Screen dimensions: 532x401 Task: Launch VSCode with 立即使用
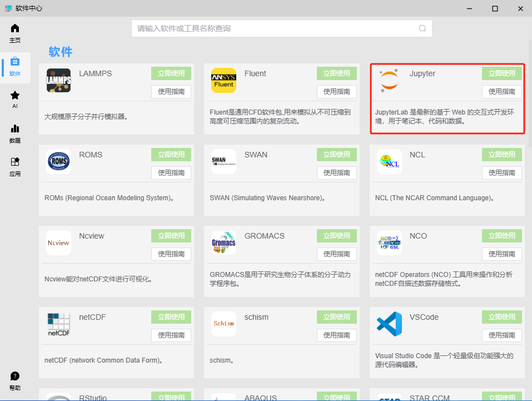502,317
